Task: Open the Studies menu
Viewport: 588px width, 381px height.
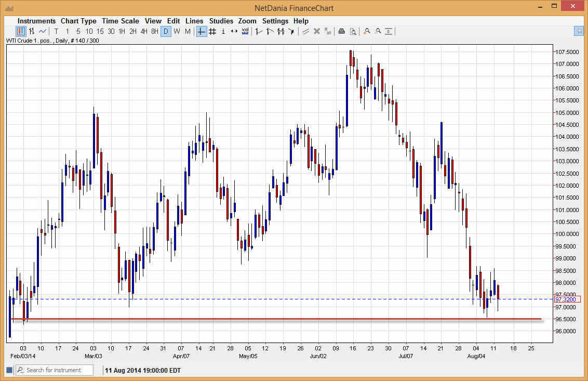Action: click(221, 21)
